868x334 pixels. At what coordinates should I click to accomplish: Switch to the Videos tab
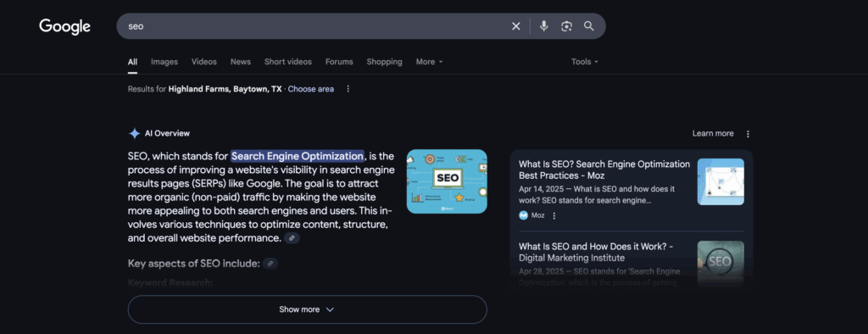coord(204,62)
